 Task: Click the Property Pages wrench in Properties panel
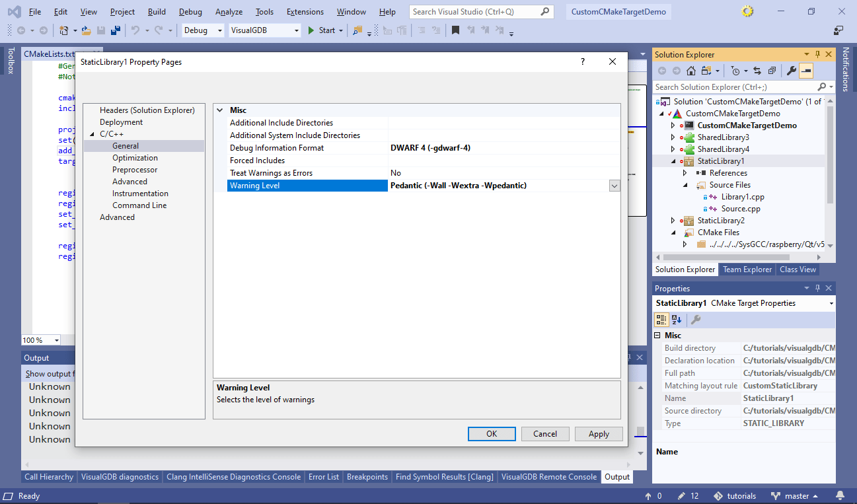(x=695, y=320)
